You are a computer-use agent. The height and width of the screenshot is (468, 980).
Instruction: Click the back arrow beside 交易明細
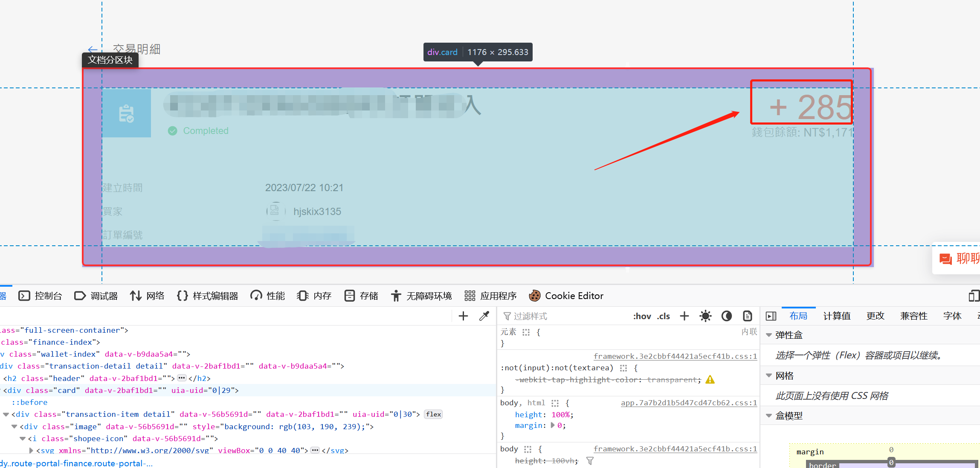click(93, 49)
